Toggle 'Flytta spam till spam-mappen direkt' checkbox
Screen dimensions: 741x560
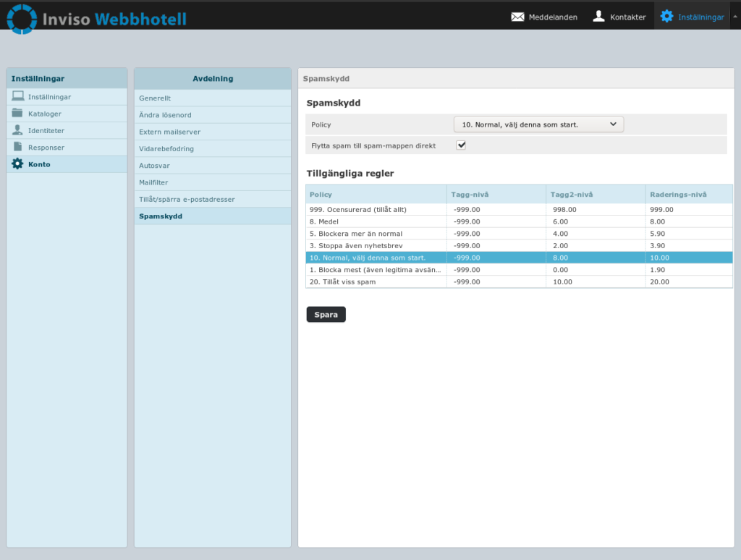(x=461, y=145)
